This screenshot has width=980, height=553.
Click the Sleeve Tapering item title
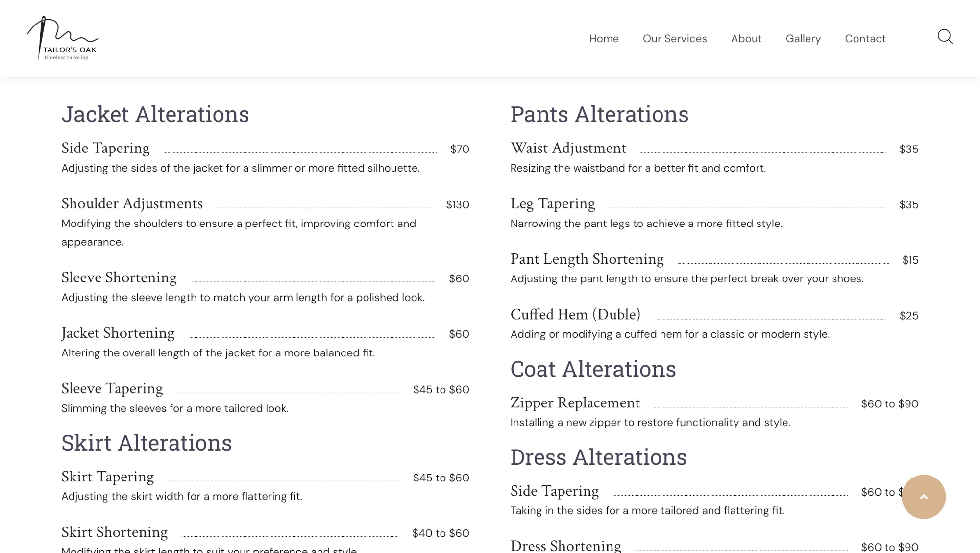(112, 389)
